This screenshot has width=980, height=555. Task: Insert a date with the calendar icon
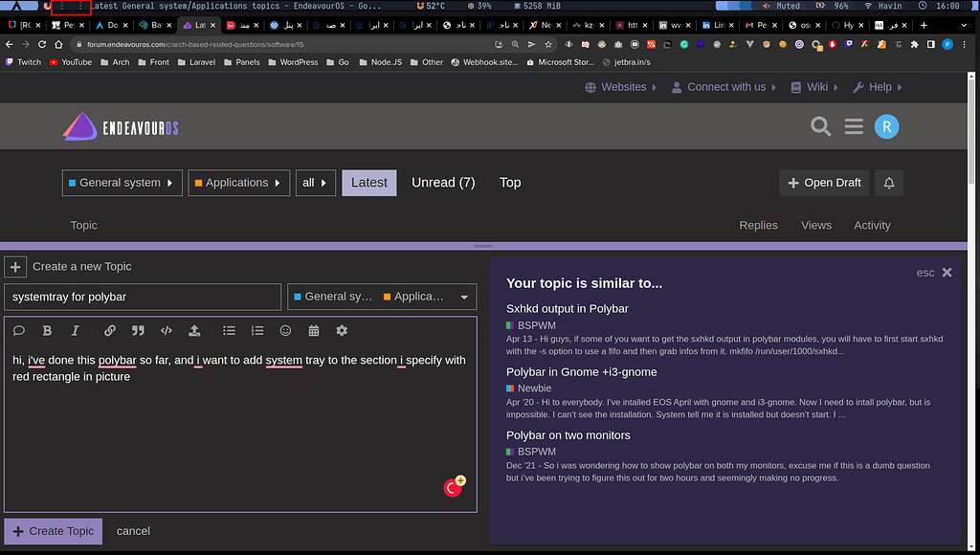(314, 330)
